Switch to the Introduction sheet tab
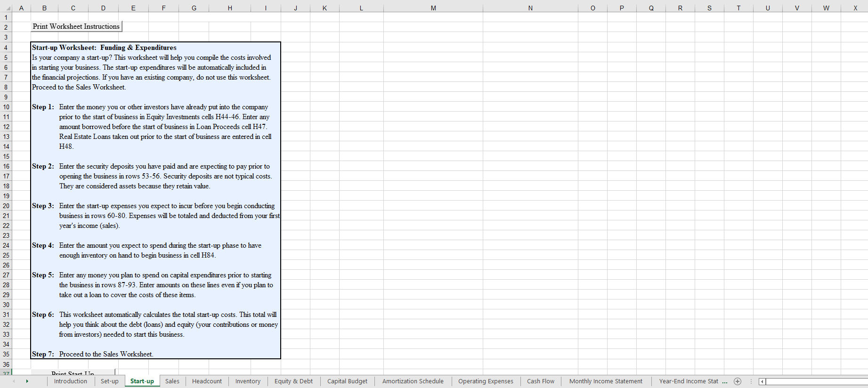868x388 pixels. click(x=70, y=381)
